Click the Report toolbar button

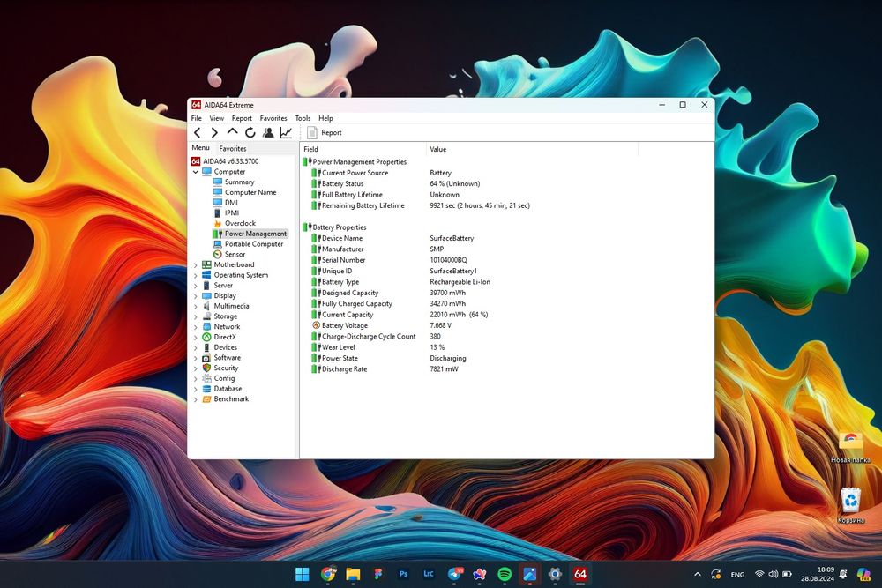coord(325,133)
